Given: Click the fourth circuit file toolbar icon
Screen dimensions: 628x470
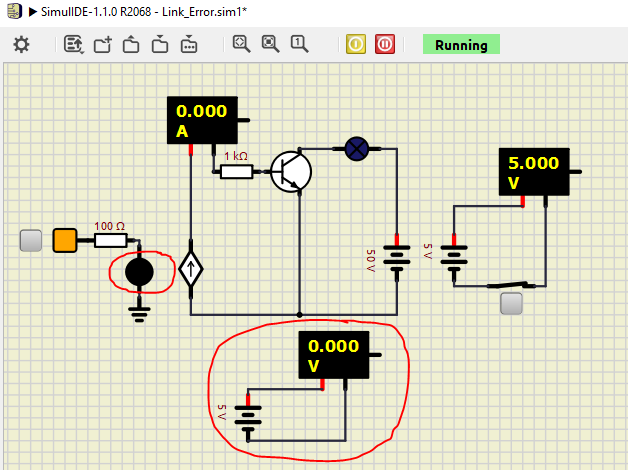Looking at the screenshot, I should tap(160, 44).
